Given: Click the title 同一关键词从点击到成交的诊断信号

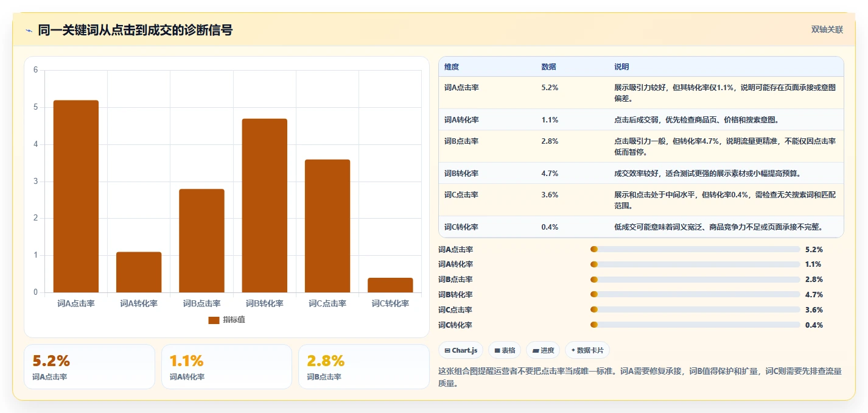Looking at the screenshot, I should click(135, 30).
